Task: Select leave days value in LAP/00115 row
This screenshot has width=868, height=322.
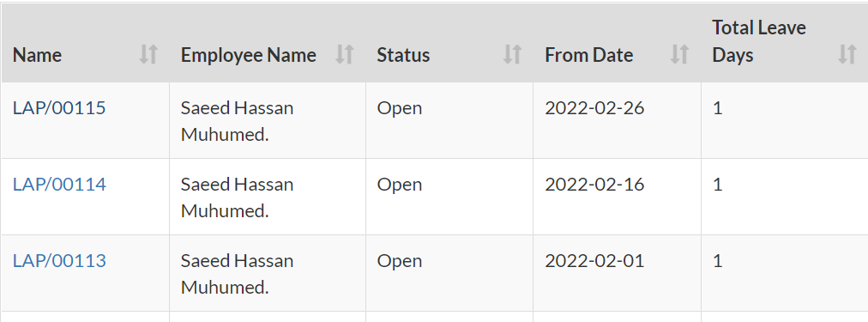Action: [x=717, y=108]
